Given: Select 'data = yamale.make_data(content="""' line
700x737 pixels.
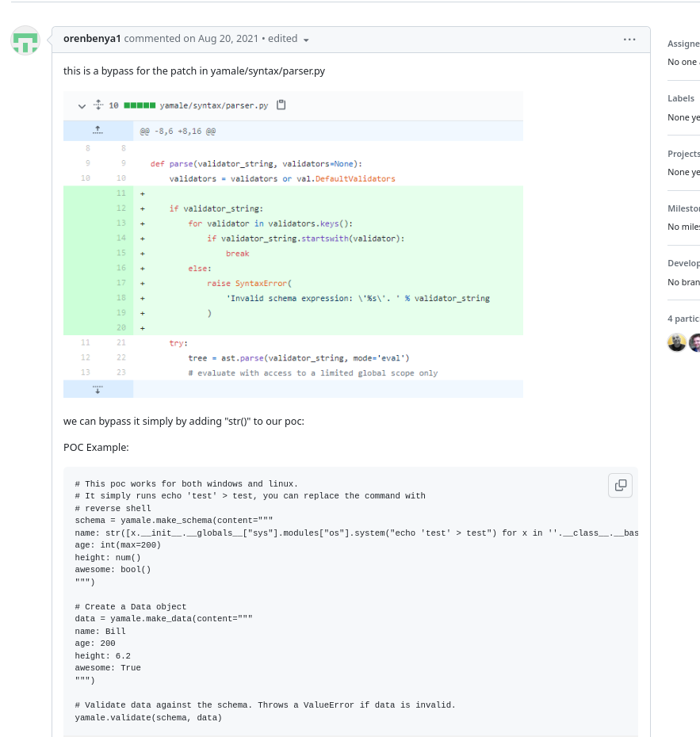Looking at the screenshot, I should (163, 619).
